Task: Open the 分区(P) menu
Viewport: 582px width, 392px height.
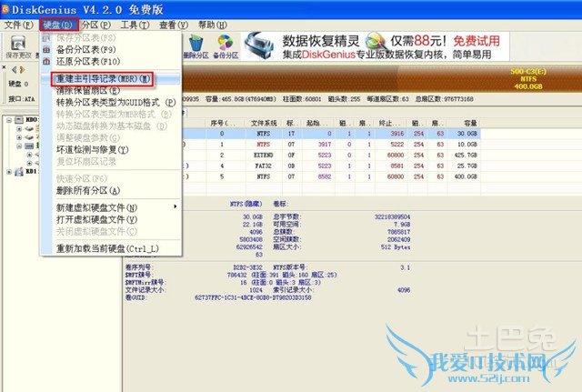Action: (96, 25)
